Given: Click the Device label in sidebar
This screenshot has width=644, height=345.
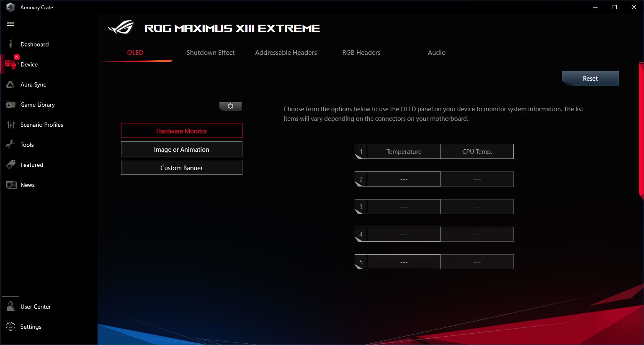Looking at the screenshot, I should pyautogui.click(x=29, y=64).
